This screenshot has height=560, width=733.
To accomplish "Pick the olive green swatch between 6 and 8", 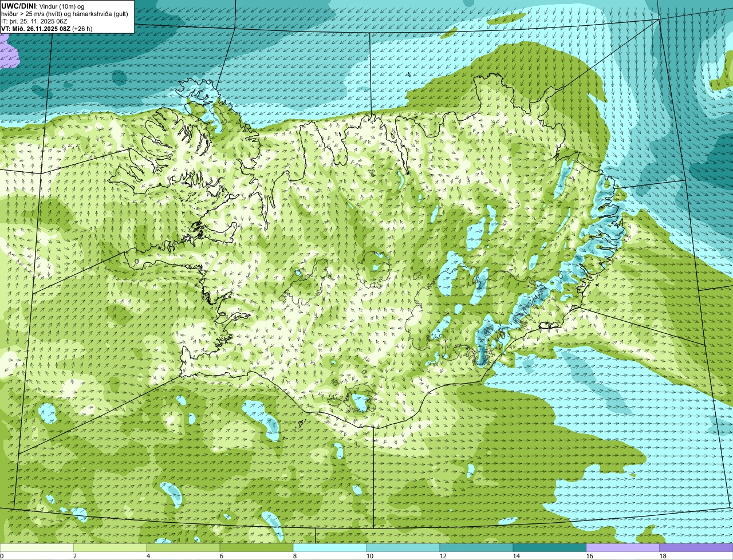I will click(257, 547).
